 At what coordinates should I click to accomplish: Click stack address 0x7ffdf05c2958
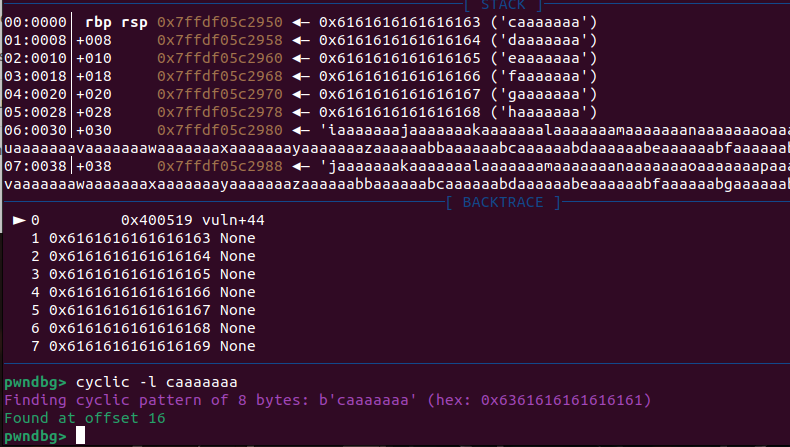220,39
